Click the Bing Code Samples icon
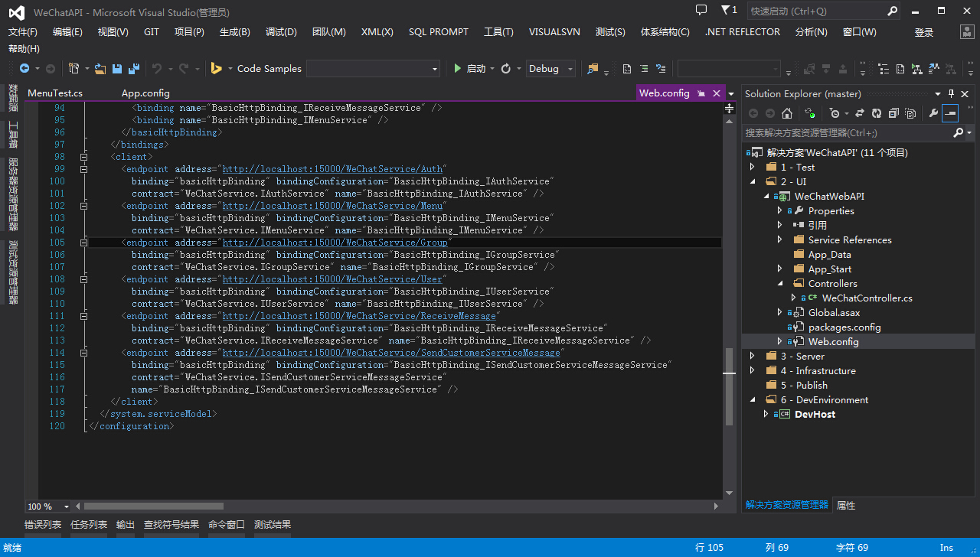980x557 pixels. point(217,68)
